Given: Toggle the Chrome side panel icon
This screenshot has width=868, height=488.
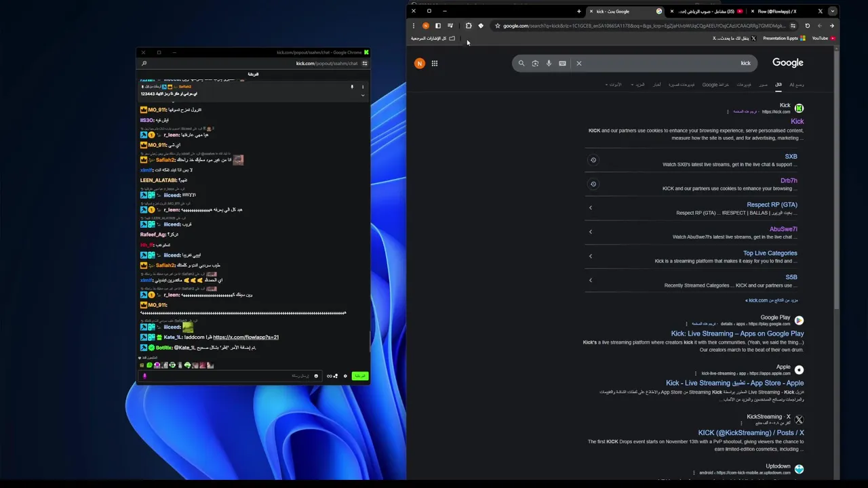Looking at the screenshot, I should click(x=437, y=26).
